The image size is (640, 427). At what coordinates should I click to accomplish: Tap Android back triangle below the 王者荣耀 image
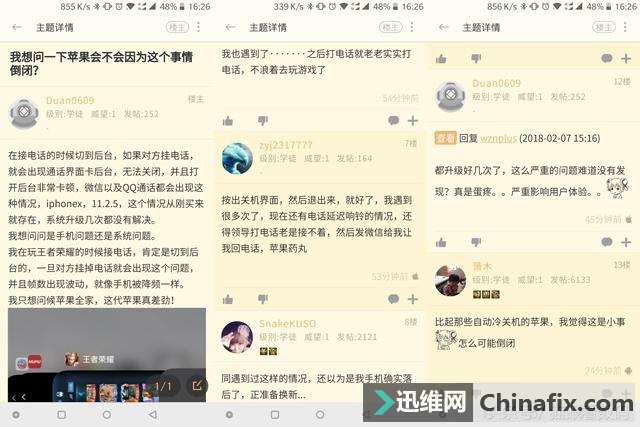click(x=153, y=415)
